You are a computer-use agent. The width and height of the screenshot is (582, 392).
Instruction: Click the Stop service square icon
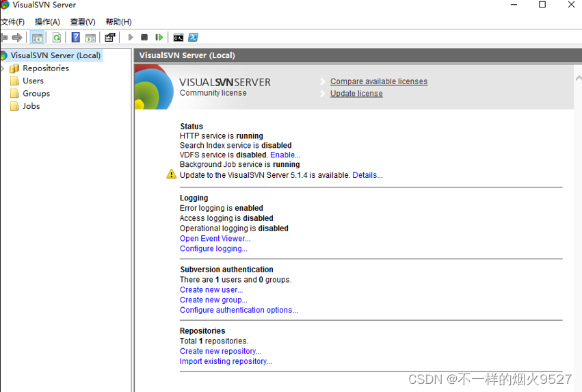[x=144, y=38]
